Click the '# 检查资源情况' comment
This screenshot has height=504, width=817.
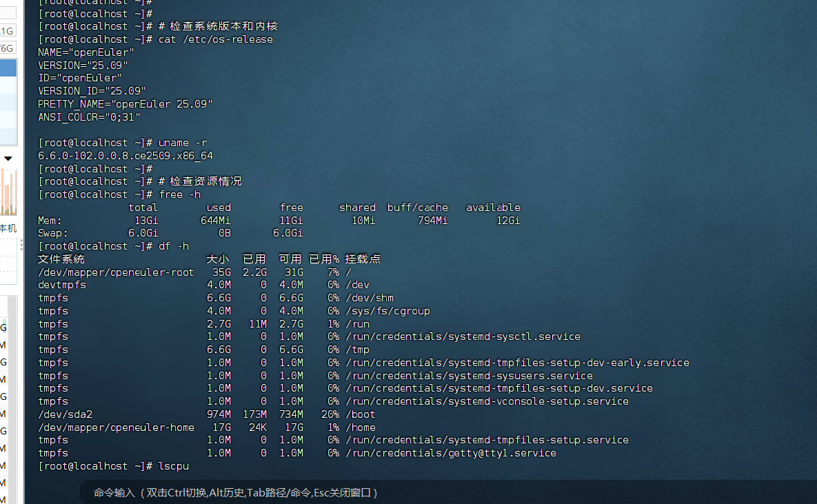pos(200,181)
